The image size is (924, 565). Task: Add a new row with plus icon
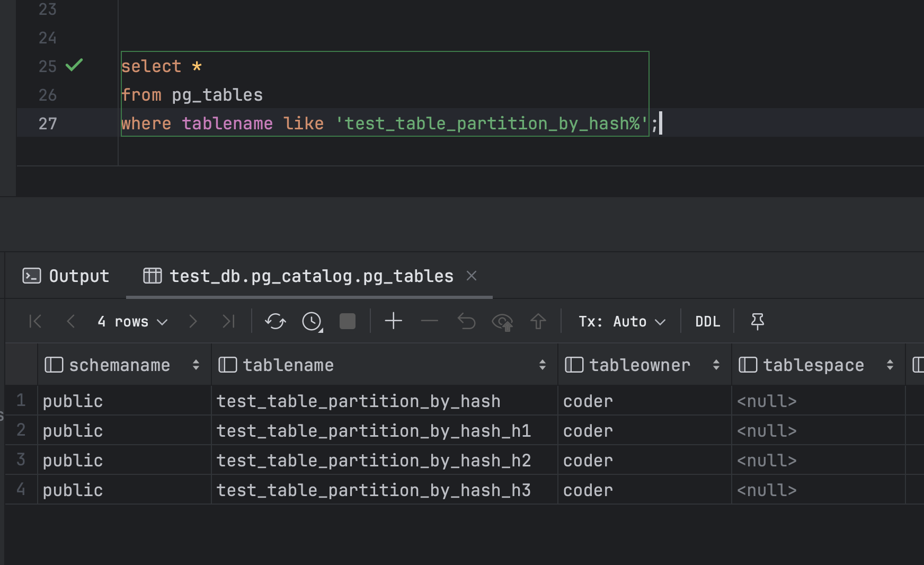point(394,321)
